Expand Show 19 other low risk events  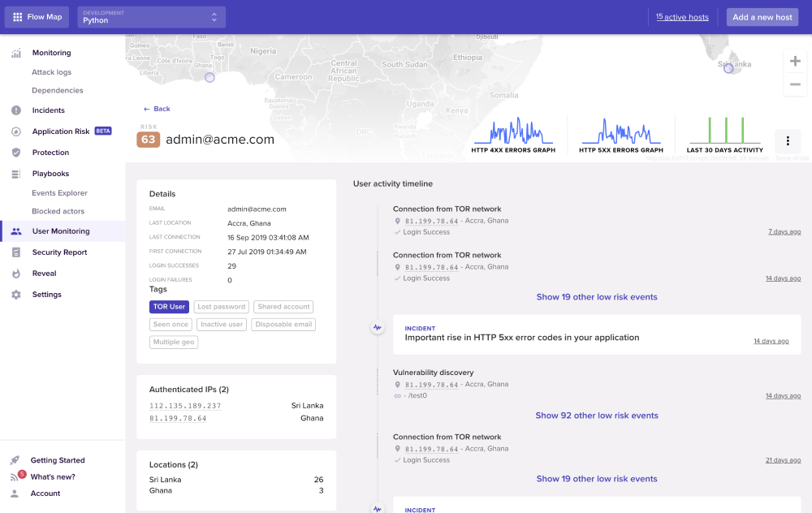click(597, 297)
